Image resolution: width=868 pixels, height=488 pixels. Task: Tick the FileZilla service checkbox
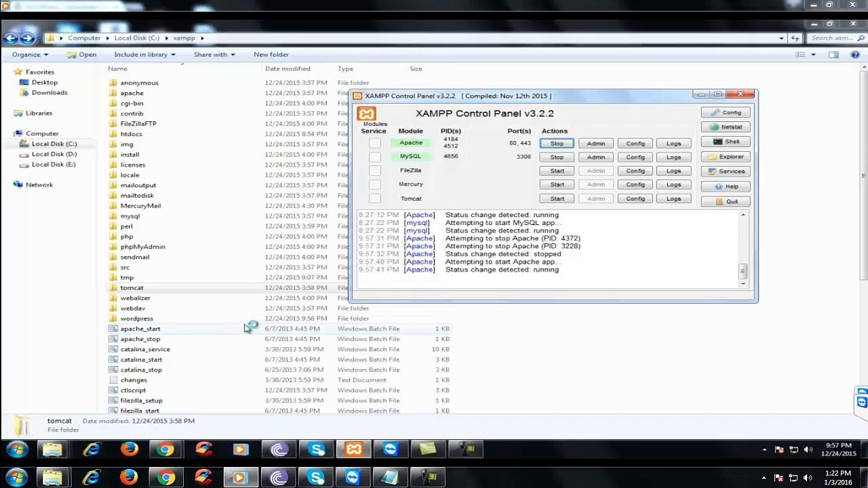374,171
